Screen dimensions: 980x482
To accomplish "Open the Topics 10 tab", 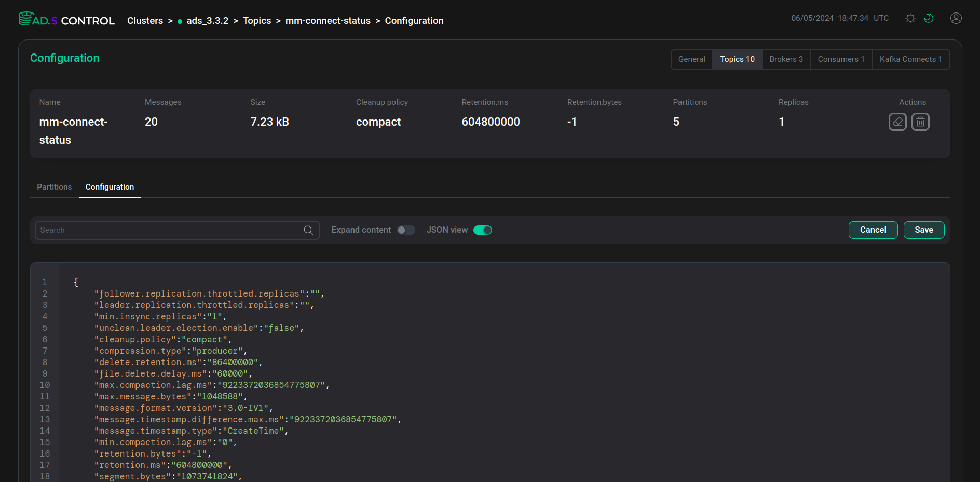I will pyautogui.click(x=737, y=59).
